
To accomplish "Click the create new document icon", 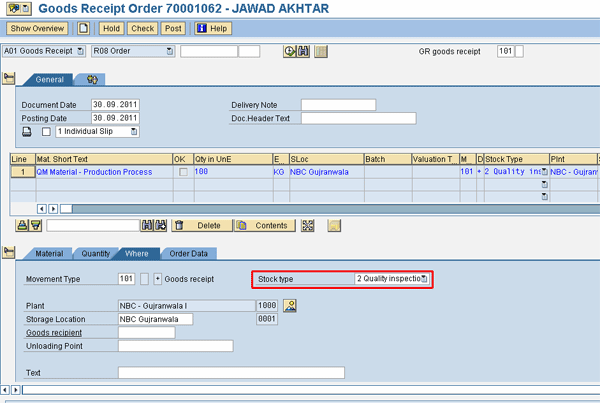I will [84, 29].
